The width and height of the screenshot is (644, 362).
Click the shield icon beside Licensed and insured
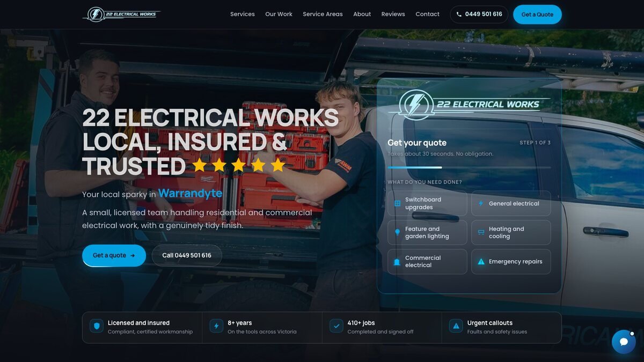tap(97, 326)
